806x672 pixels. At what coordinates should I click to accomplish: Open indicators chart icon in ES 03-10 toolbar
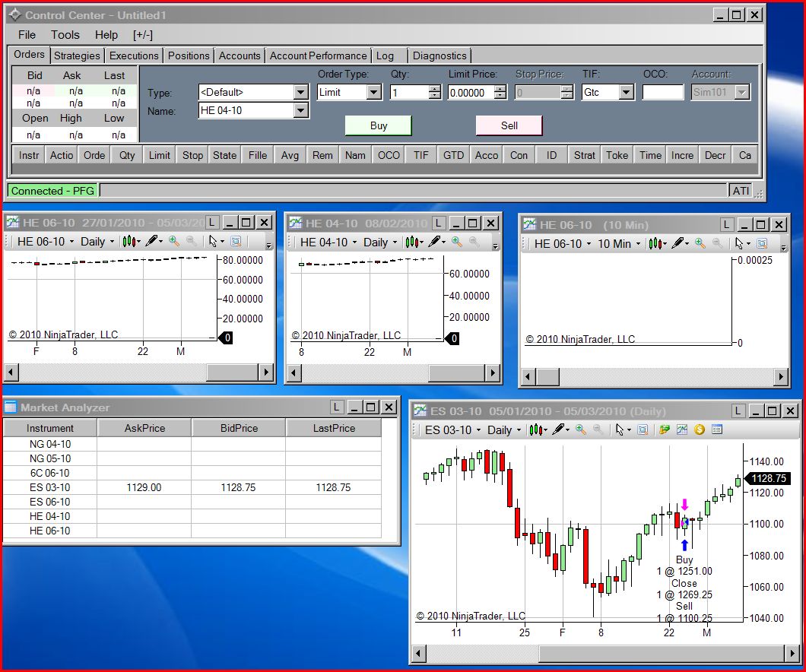[682, 430]
